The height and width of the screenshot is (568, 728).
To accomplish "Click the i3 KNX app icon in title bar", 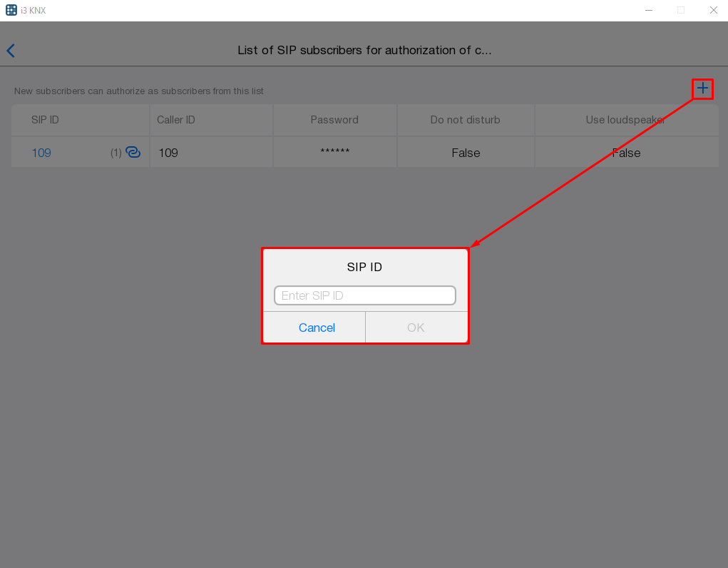I will pyautogui.click(x=11, y=10).
